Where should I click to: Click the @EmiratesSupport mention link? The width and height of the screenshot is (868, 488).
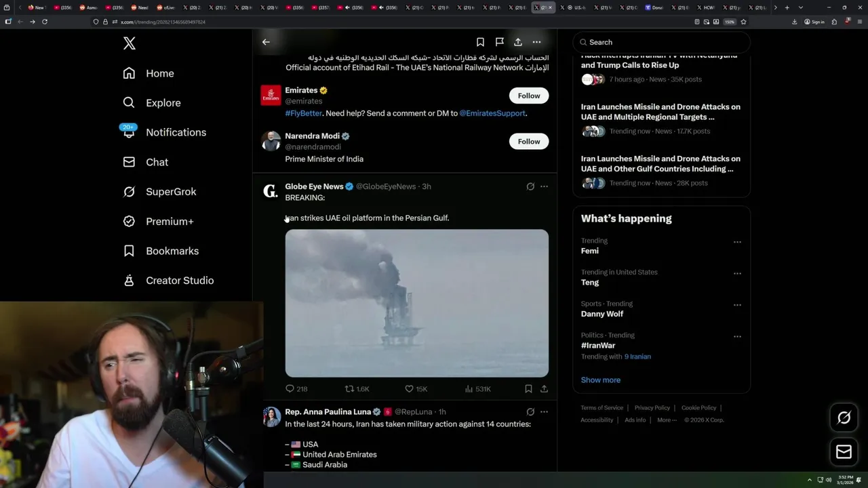tap(492, 113)
